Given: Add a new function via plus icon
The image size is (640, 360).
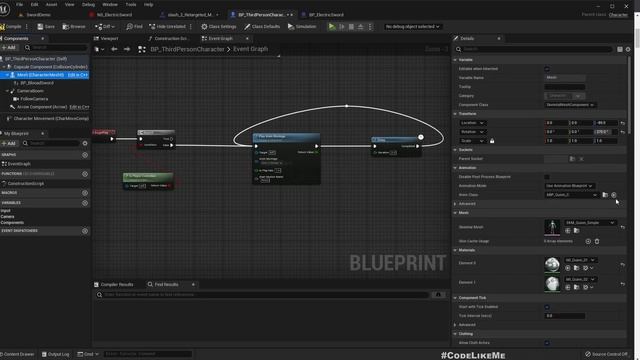Looking at the screenshot, I should click(85, 174).
